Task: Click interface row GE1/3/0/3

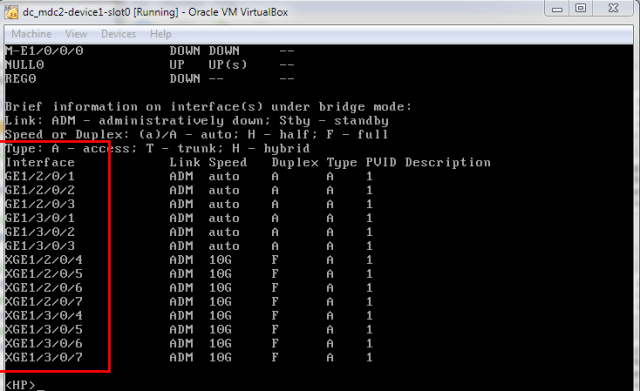Action: (189, 246)
